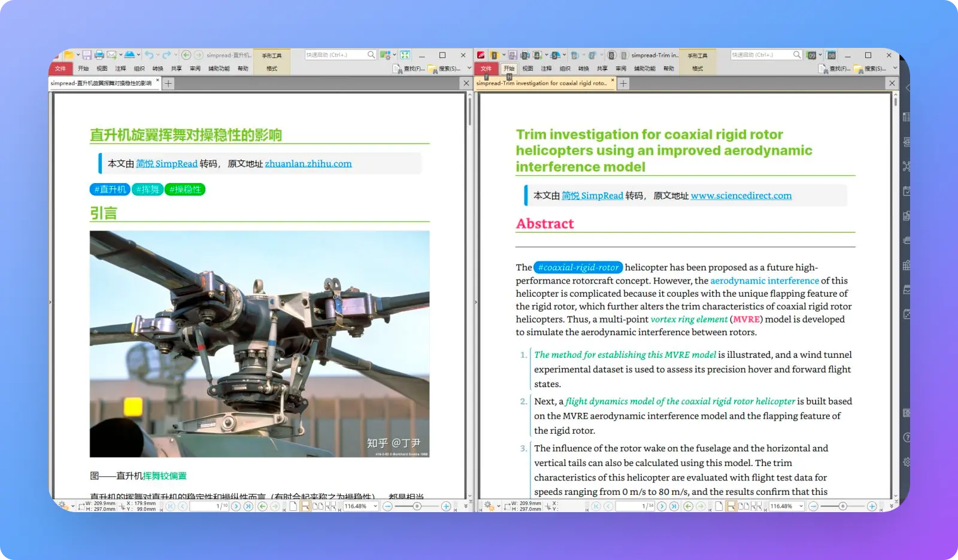Click Undo arrow in left window toolbar
Screen dimensions: 958x560
coord(149,55)
